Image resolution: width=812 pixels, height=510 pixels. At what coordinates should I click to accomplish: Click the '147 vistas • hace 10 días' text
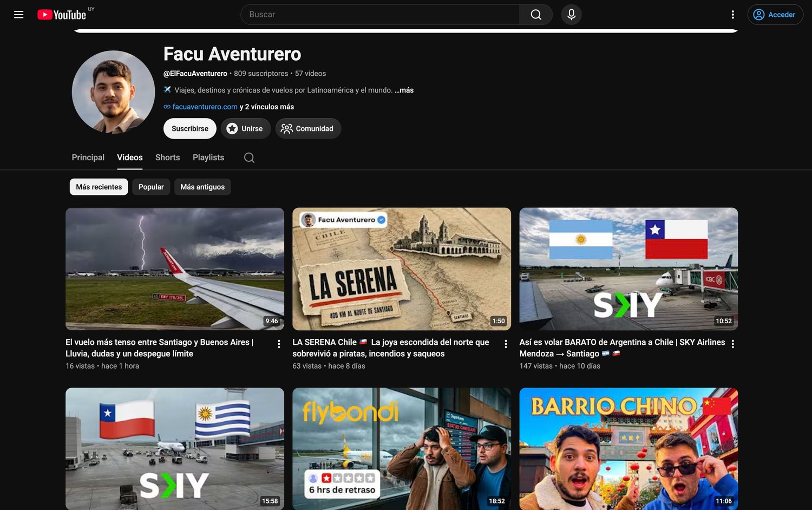(x=560, y=366)
